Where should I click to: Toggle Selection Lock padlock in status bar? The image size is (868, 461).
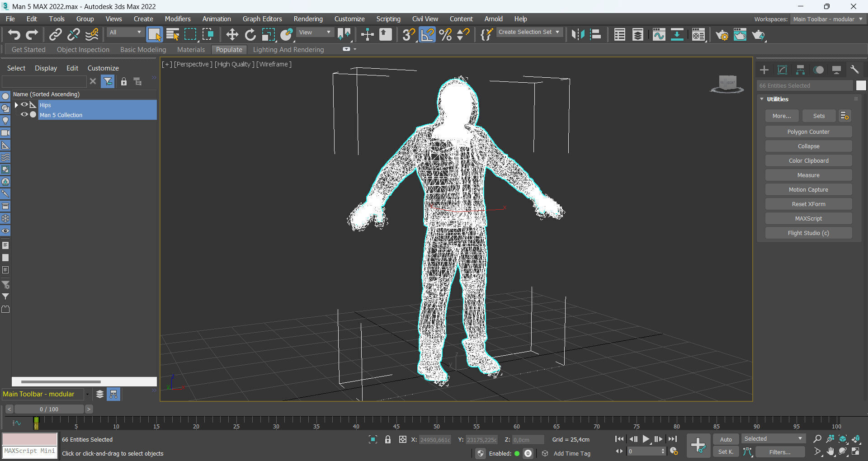388,439
